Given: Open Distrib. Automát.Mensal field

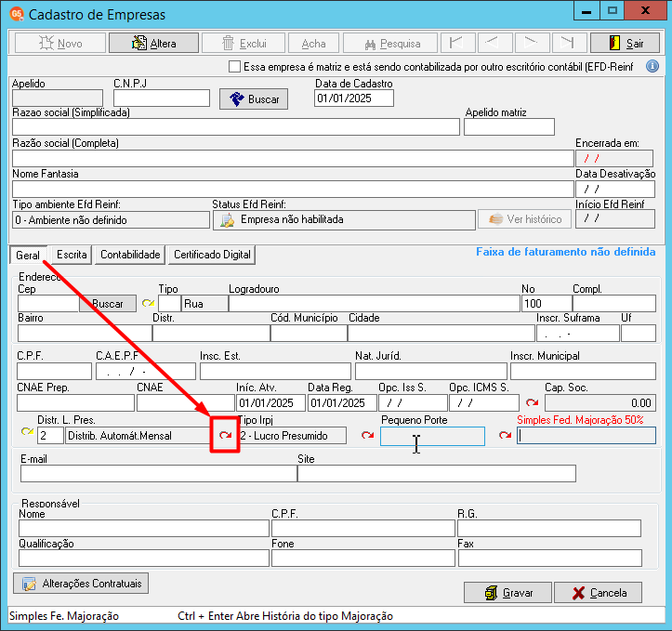Looking at the screenshot, I should click(x=139, y=436).
